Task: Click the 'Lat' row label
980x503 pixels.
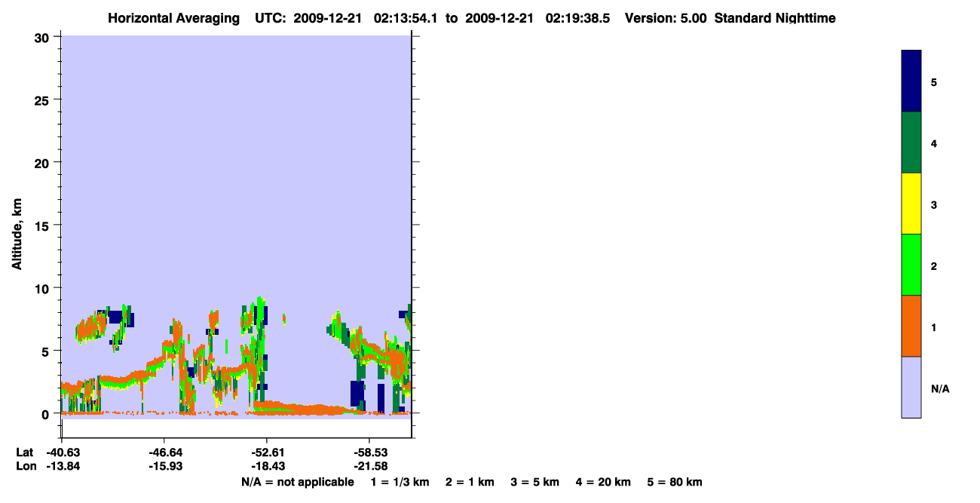Action: pyautogui.click(x=24, y=452)
